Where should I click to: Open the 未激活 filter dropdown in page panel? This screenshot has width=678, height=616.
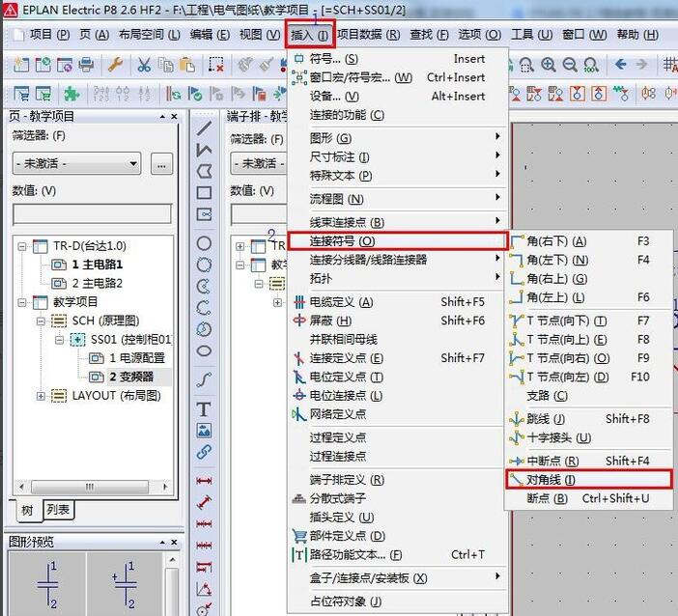point(76,163)
